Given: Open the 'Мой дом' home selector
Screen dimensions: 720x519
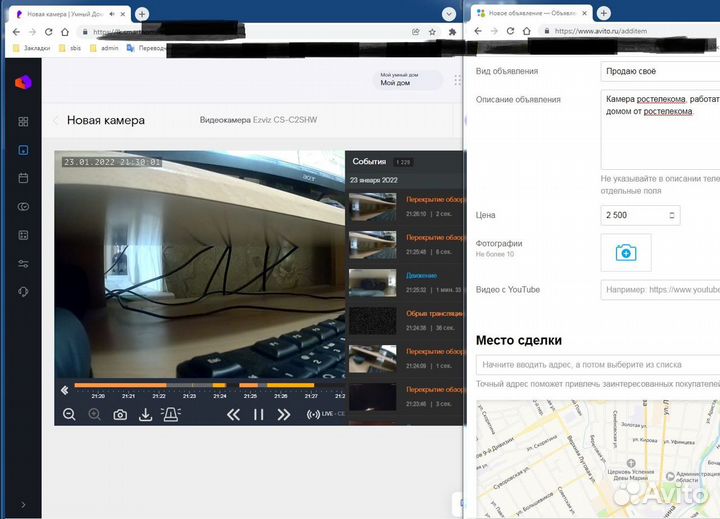Looking at the screenshot, I should tap(406, 80).
